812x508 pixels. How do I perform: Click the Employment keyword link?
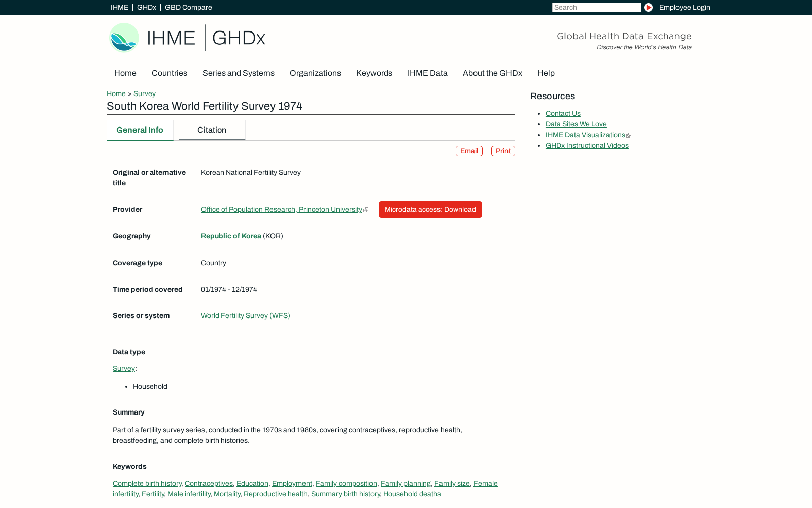pyautogui.click(x=292, y=484)
